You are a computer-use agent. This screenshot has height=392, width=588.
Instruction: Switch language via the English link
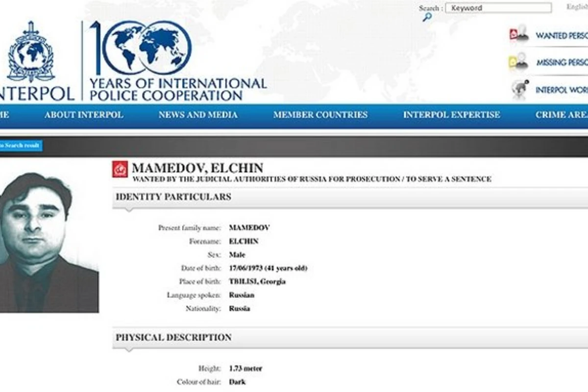coord(577,7)
